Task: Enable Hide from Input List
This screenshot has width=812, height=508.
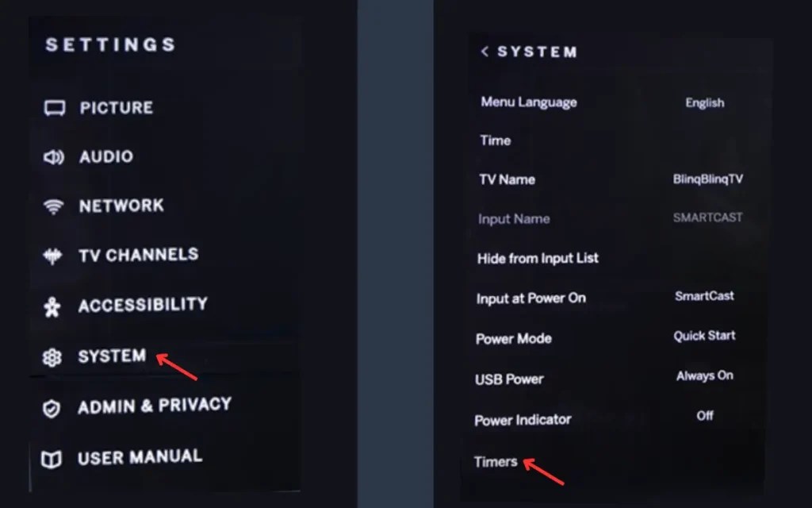Action: point(537,258)
